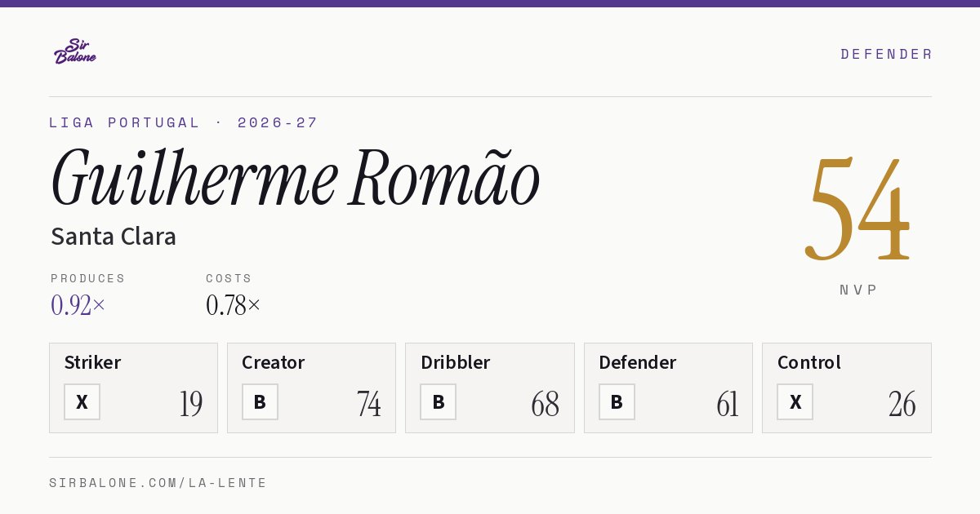This screenshot has height=514, width=980.
Task: Click the Dribbler card title
Action: 455,362
